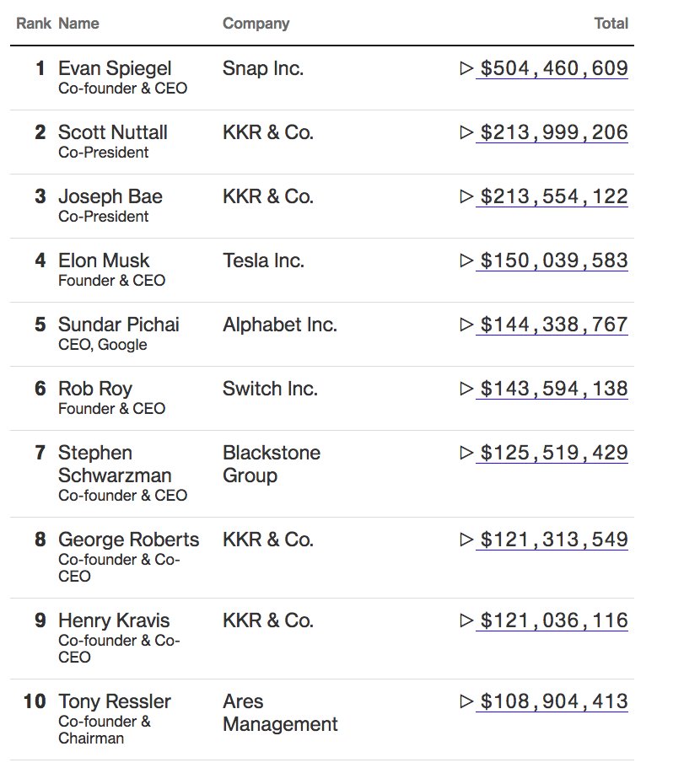Select the Name column header
The width and height of the screenshot is (700, 768).
(78, 24)
